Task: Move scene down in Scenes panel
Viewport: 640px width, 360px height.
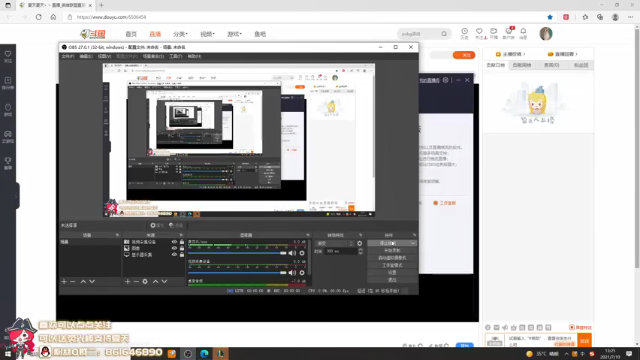Action: [92, 281]
